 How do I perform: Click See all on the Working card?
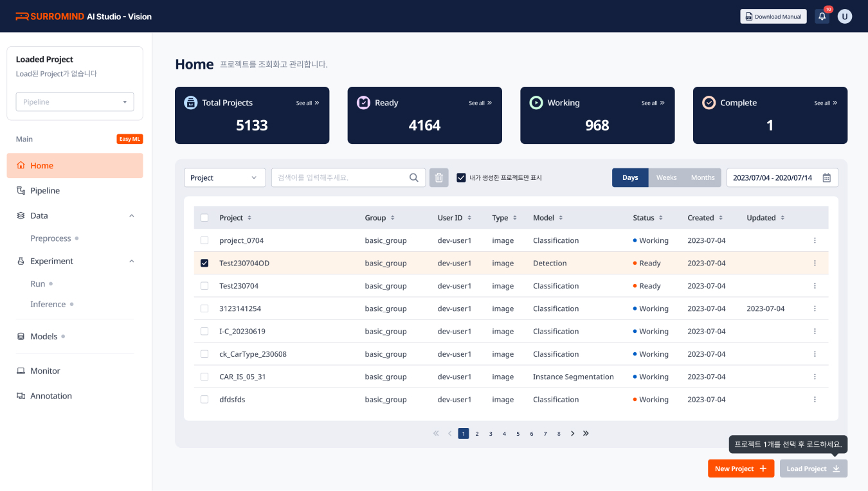click(x=653, y=103)
